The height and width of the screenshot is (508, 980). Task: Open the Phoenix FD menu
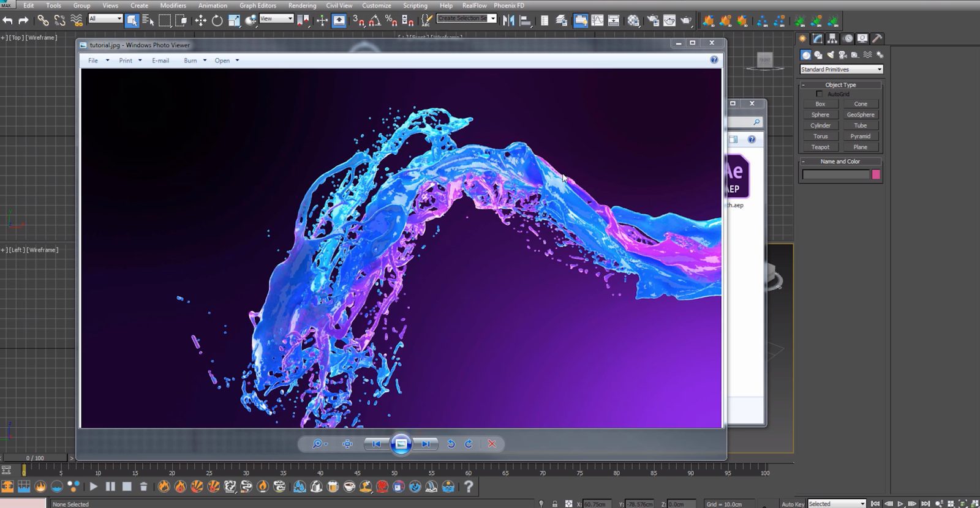509,6
